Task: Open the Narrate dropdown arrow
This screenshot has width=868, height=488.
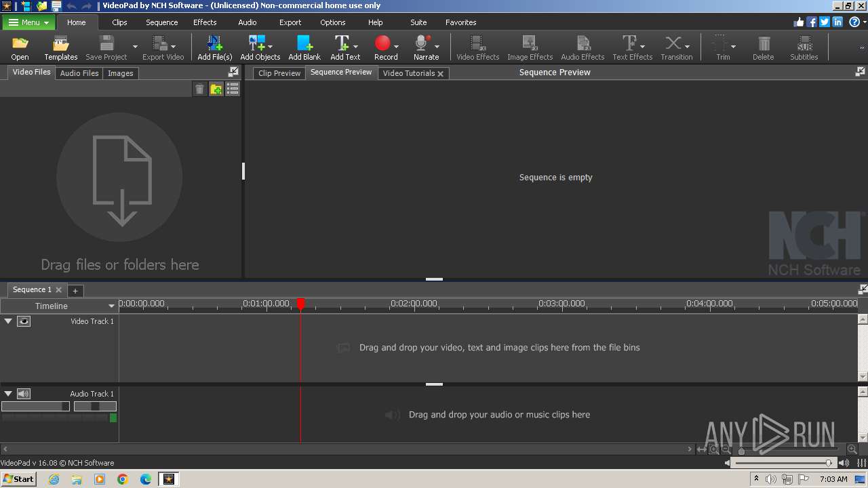Action: coord(437,47)
